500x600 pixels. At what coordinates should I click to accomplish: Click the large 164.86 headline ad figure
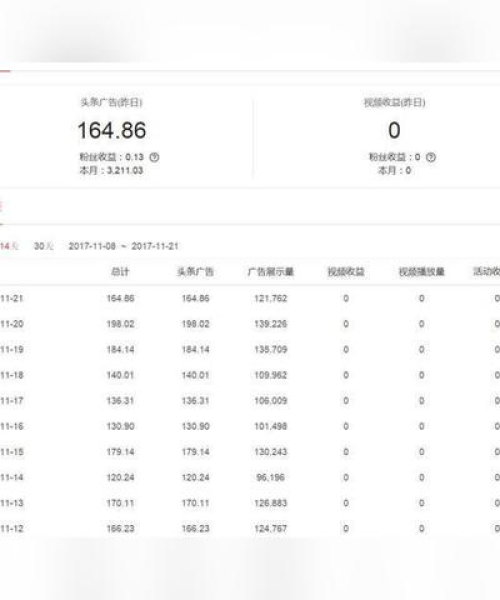[x=112, y=130]
